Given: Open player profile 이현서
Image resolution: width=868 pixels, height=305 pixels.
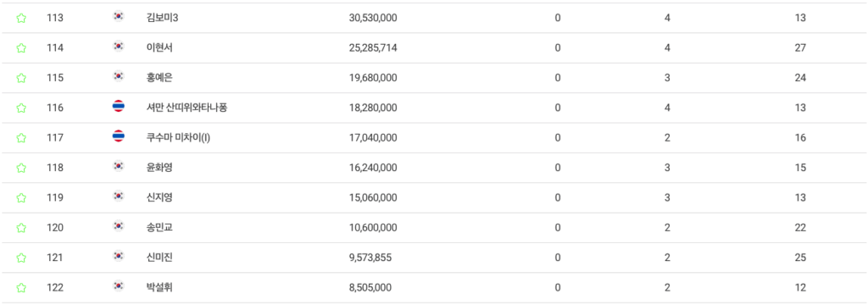Looking at the screenshot, I should coord(159,48).
